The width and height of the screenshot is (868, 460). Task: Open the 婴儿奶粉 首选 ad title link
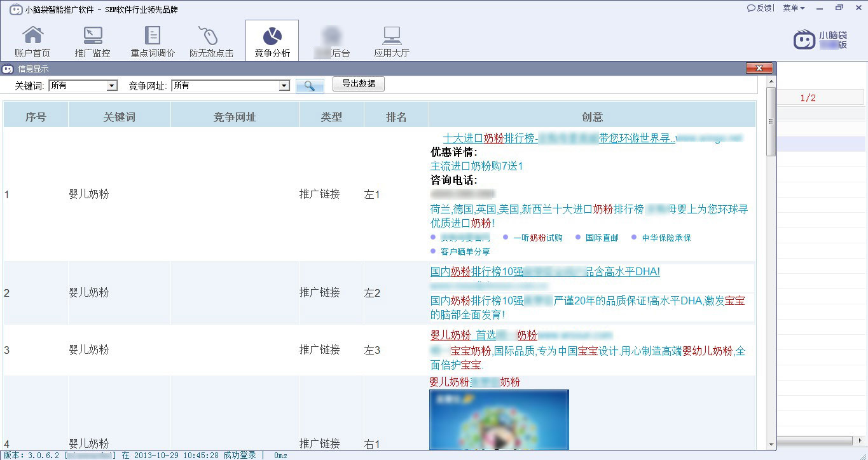click(483, 335)
